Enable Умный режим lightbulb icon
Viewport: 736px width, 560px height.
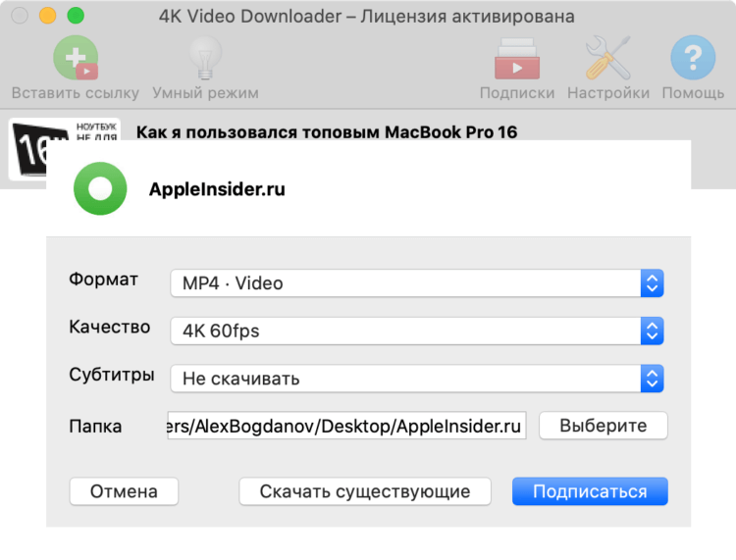point(205,58)
